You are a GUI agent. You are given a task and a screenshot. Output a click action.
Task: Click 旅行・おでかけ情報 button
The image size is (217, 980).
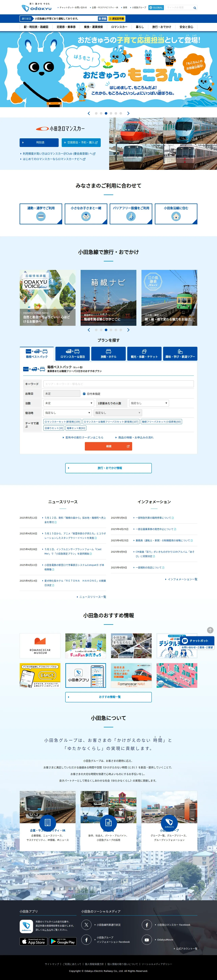pos(108,468)
